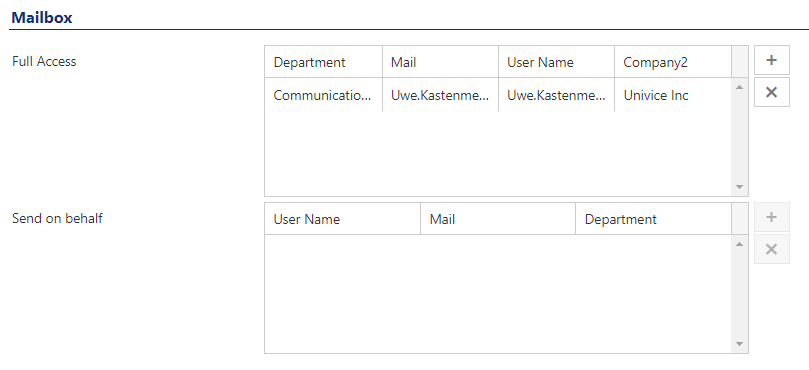The height and width of the screenshot is (370, 809).
Task: Add a user to Full Access list
Action: point(772,60)
